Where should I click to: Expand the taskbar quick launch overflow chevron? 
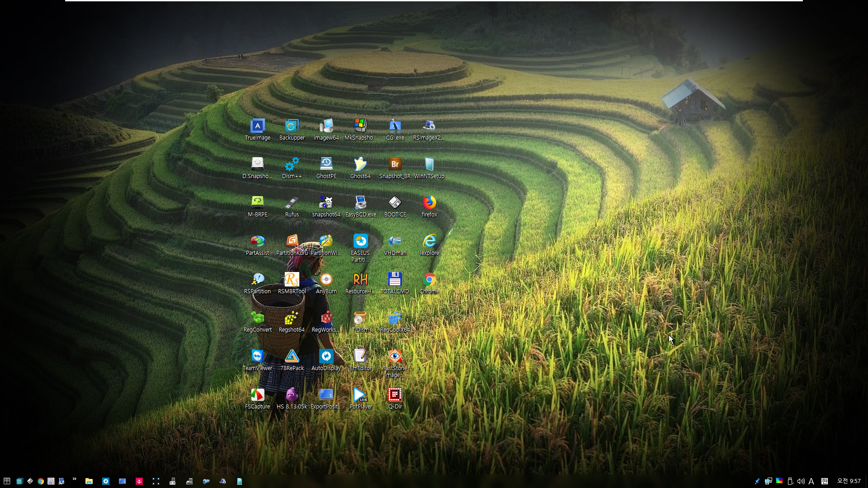(74, 479)
